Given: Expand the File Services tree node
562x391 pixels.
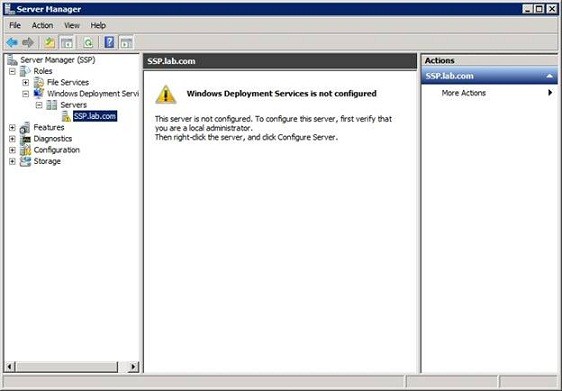Looking at the screenshot, I should tap(25, 82).
